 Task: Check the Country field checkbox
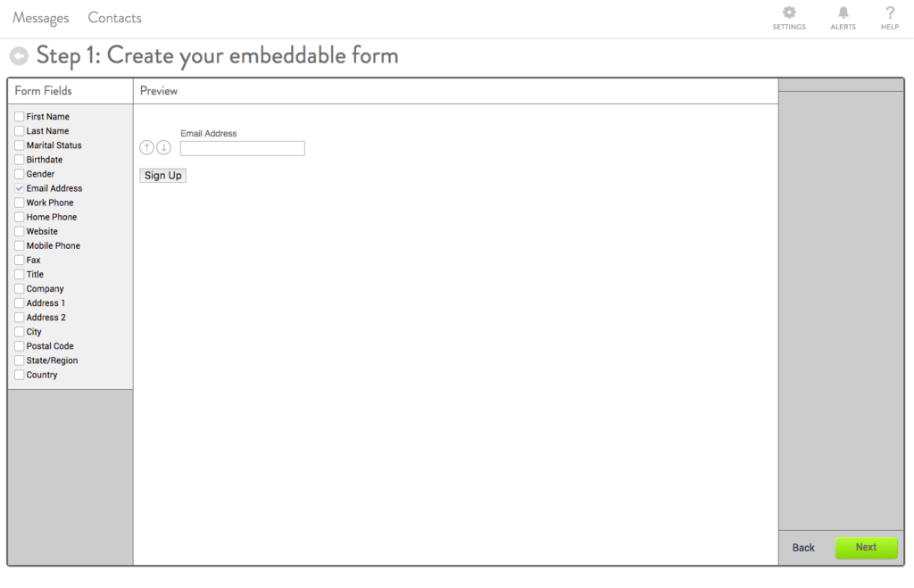coord(19,374)
